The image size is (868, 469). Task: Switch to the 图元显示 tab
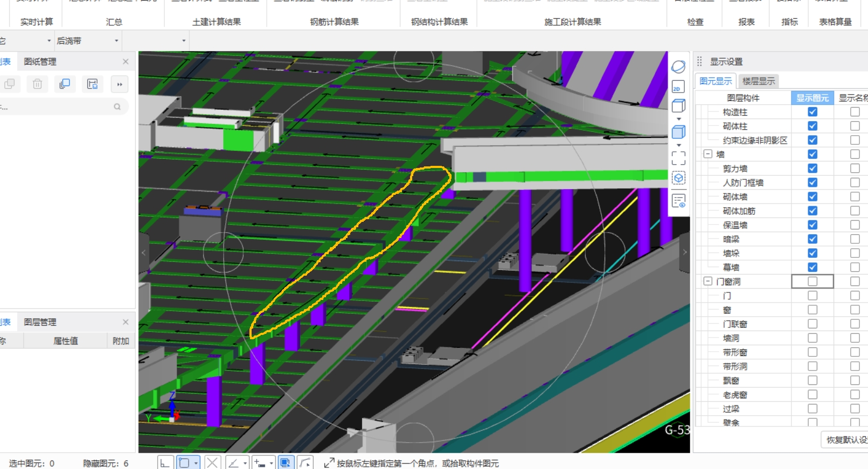[x=716, y=81]
